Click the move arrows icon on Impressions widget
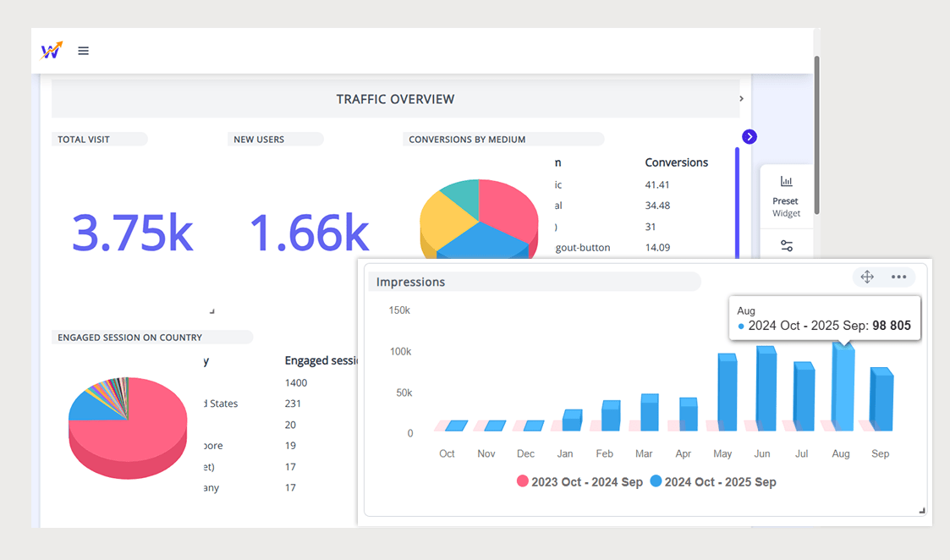Image resolution: width=950 pixels, height=560 pixels. 867,277
